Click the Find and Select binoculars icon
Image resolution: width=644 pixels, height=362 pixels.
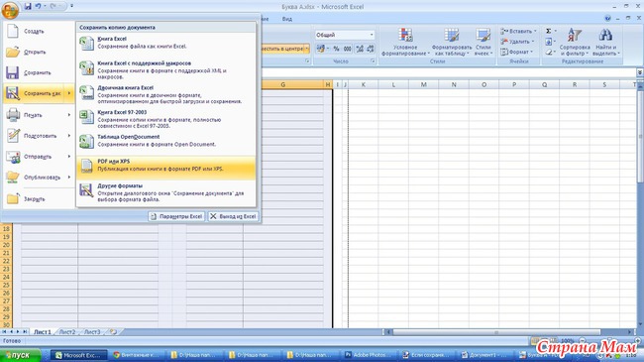(x=605, y=36)
